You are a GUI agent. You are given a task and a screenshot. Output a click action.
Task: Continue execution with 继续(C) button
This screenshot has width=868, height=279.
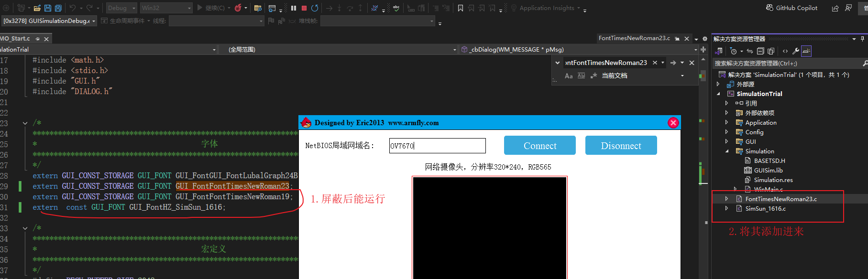pos(211,8)
